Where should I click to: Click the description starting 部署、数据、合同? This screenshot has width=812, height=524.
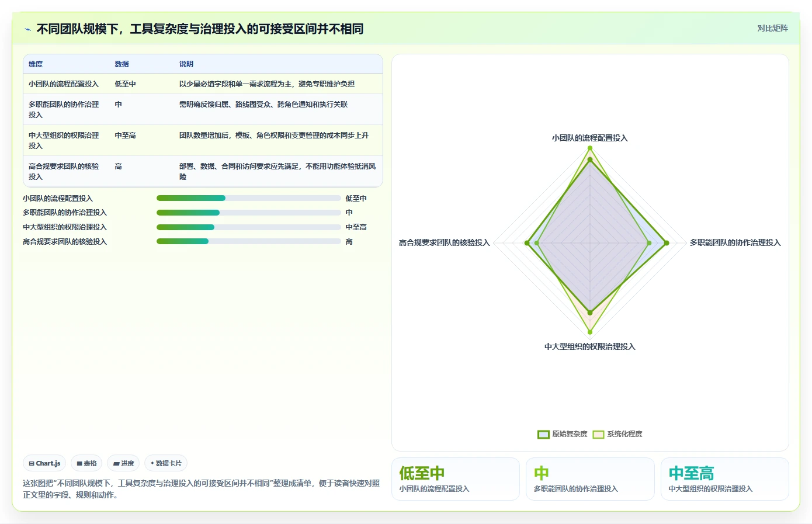click(277, 171)
